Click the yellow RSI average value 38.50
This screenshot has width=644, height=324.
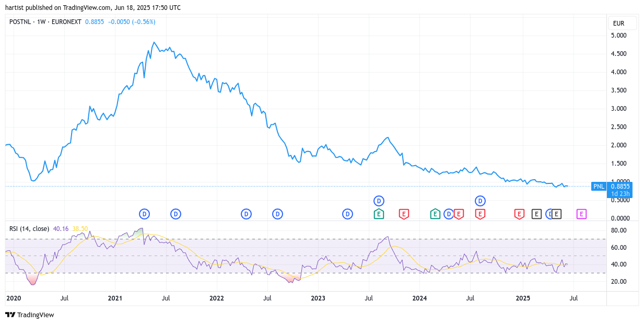click(x=80, y=228)
